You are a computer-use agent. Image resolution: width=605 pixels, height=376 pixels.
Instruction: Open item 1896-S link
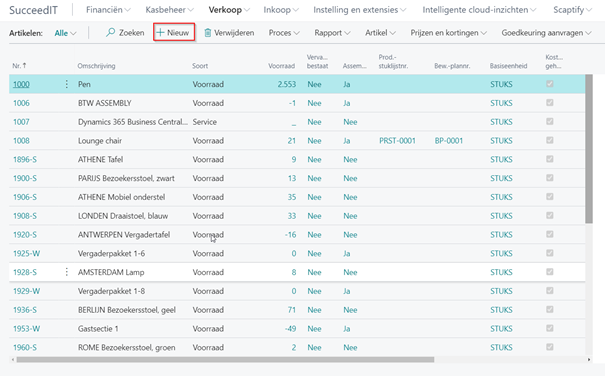[x=25, y=159]
